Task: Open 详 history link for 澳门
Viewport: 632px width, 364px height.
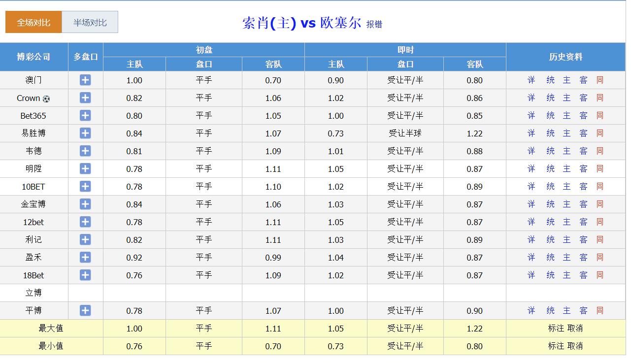Action: coord(532,80)
